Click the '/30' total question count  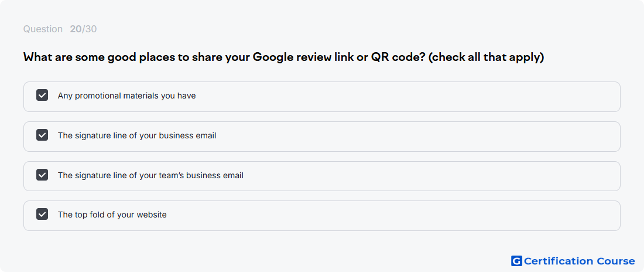coord(89,29)
